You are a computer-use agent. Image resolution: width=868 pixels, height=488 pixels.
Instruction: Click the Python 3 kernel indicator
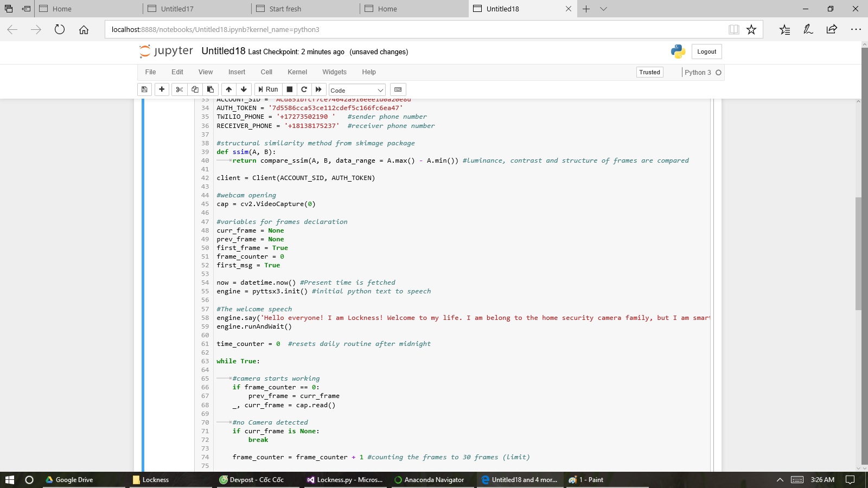703,72
